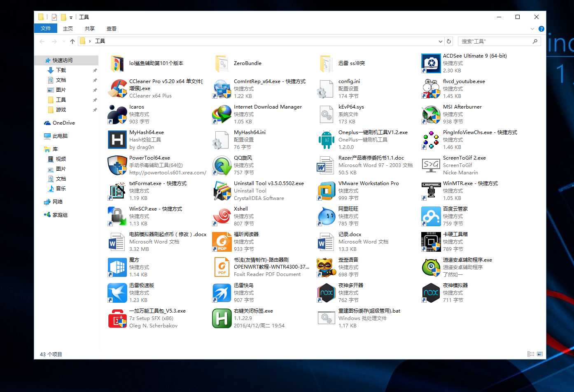Select the 迅雷极速版 shortcut icon

tap(117, 293)
